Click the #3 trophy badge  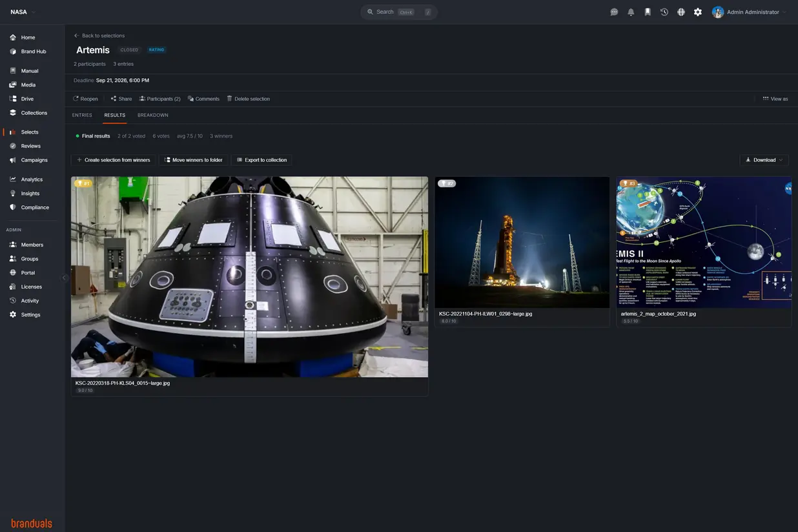tap(629, 183)
